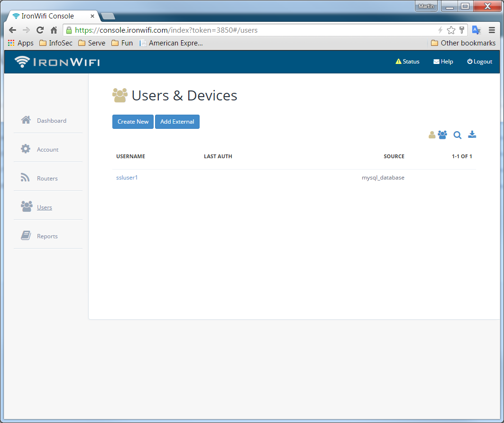
Task: Open the ssluser1 user entry
Action: [x=127, y=178]
